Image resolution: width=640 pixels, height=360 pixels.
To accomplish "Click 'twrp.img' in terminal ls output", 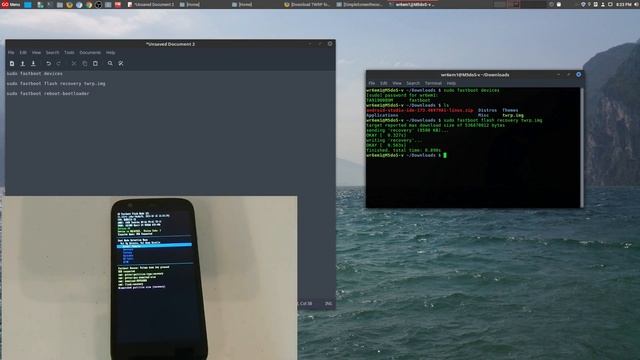I will pyautogui.click(x=513, y=116).
